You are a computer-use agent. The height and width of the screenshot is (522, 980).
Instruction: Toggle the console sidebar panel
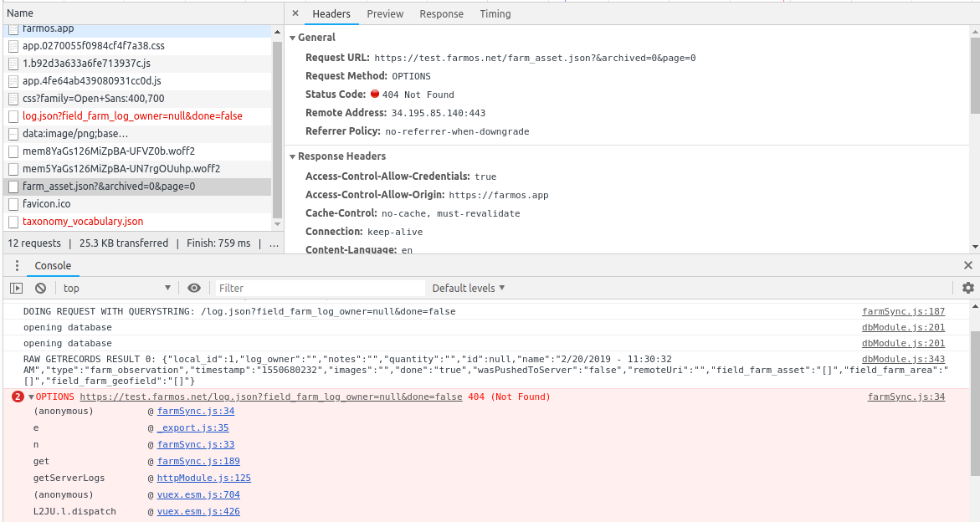pyautogui.click(x=17, y=288)
